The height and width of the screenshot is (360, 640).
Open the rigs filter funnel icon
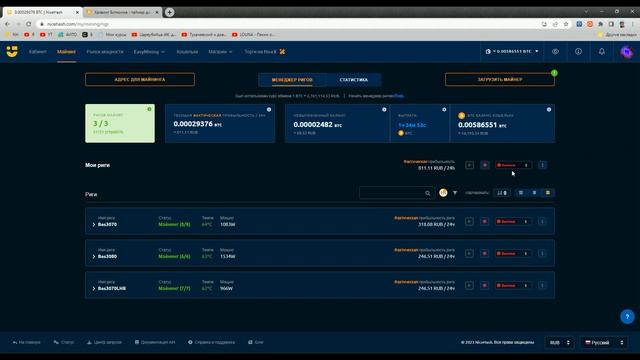[455, 193]
